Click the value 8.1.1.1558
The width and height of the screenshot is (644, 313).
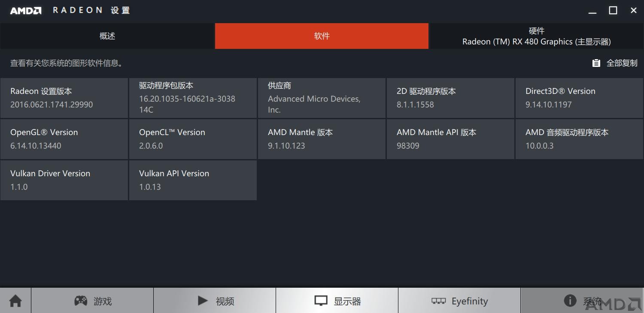click(415, 105)
